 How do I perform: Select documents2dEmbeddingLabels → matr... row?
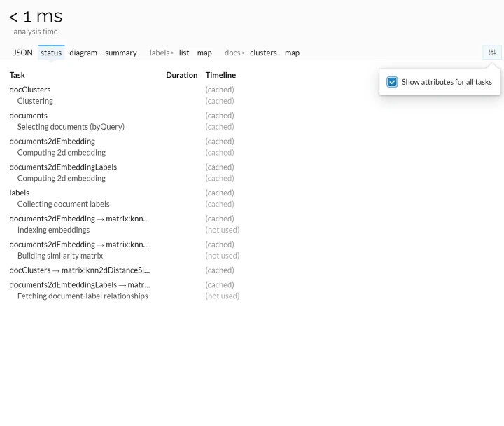point(80,284)
